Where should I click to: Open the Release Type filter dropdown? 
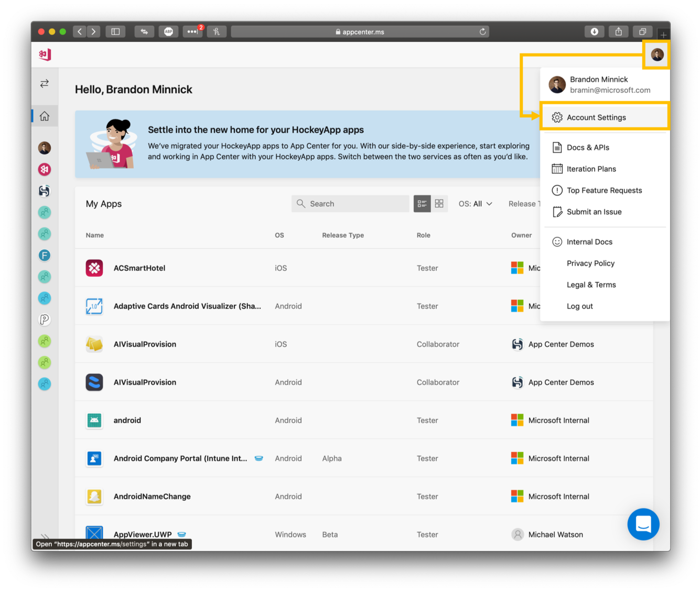pos(523,203)
